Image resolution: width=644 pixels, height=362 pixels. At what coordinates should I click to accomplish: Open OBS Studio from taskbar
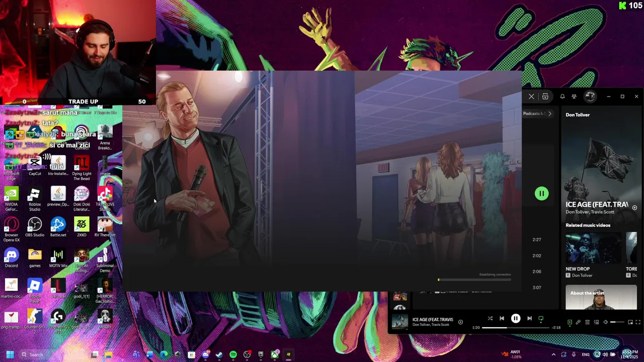tap(247, 354)
